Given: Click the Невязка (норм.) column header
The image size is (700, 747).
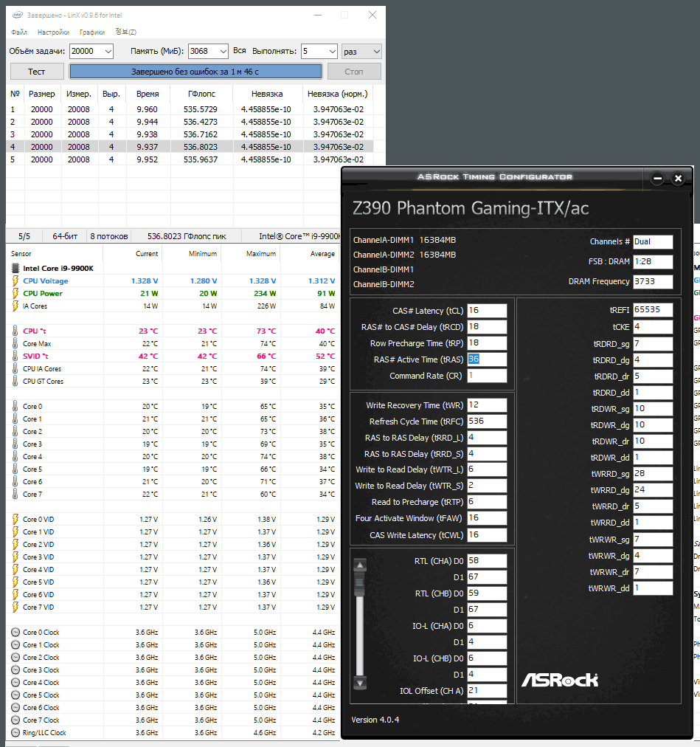Looking at the screenshot, I should click(x=337, y=94).
